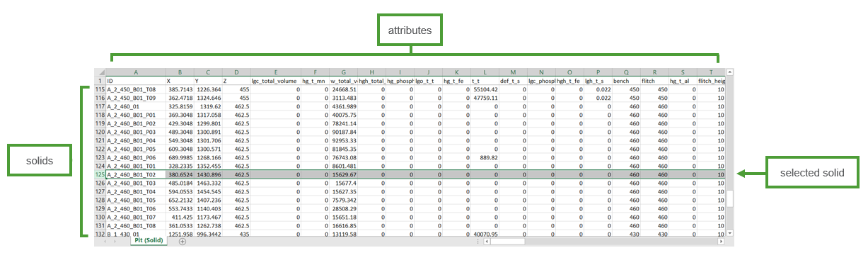Select row 117 header

(100, 106)
